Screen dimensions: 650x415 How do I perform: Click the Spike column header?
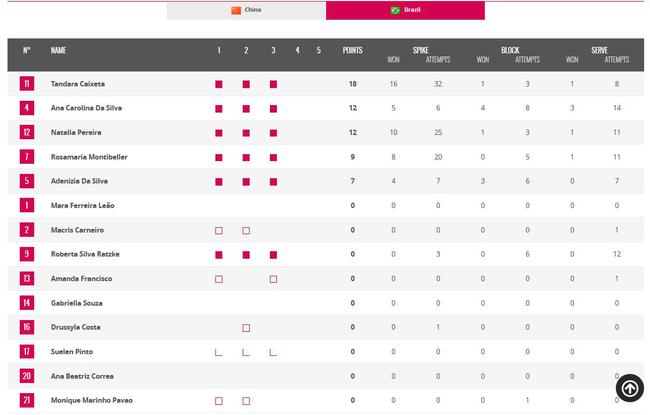click(421, 49)
